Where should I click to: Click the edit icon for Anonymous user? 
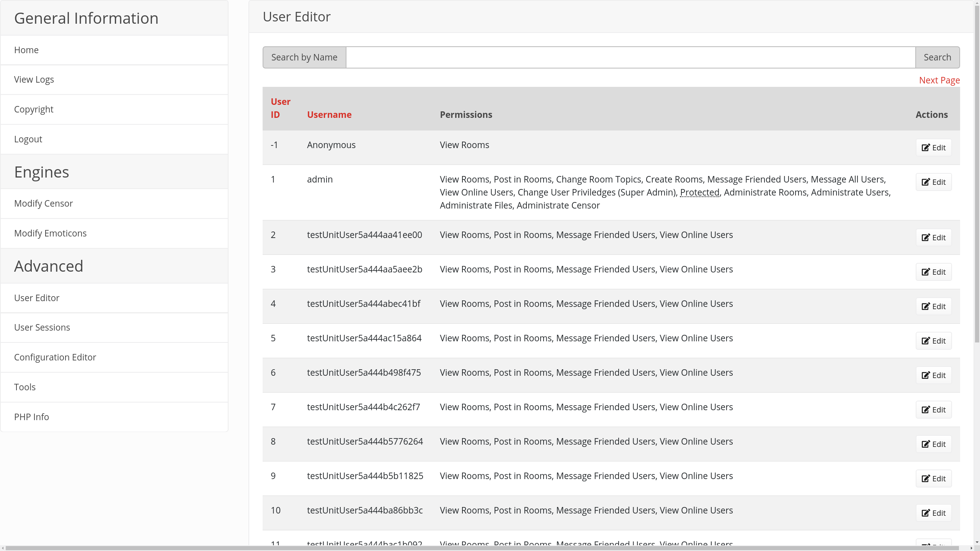925,148
